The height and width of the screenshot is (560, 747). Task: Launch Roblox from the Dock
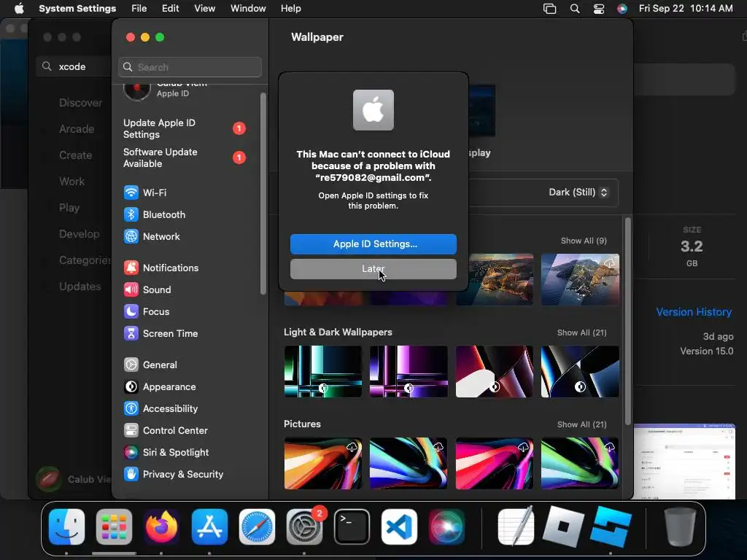[x=564, y=526]
